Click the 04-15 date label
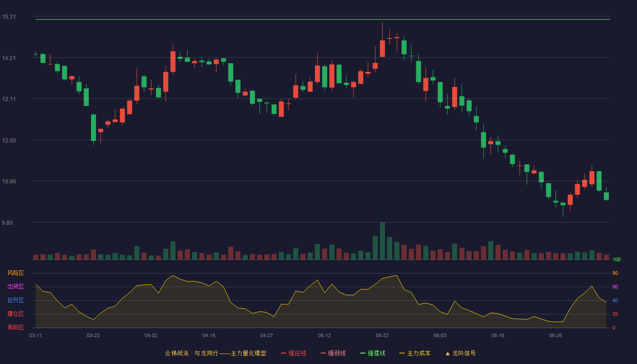637x364 pixels. pyautogui.click(x=209, y=335)
